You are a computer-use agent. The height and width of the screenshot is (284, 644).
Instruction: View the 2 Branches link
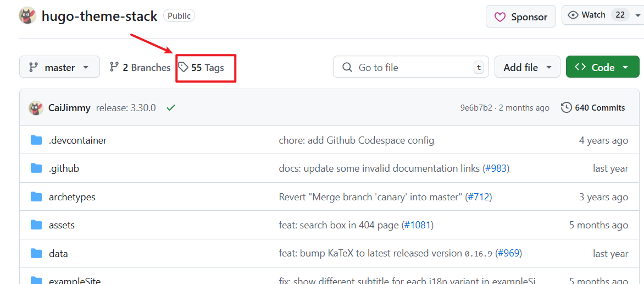coord(140,68)
